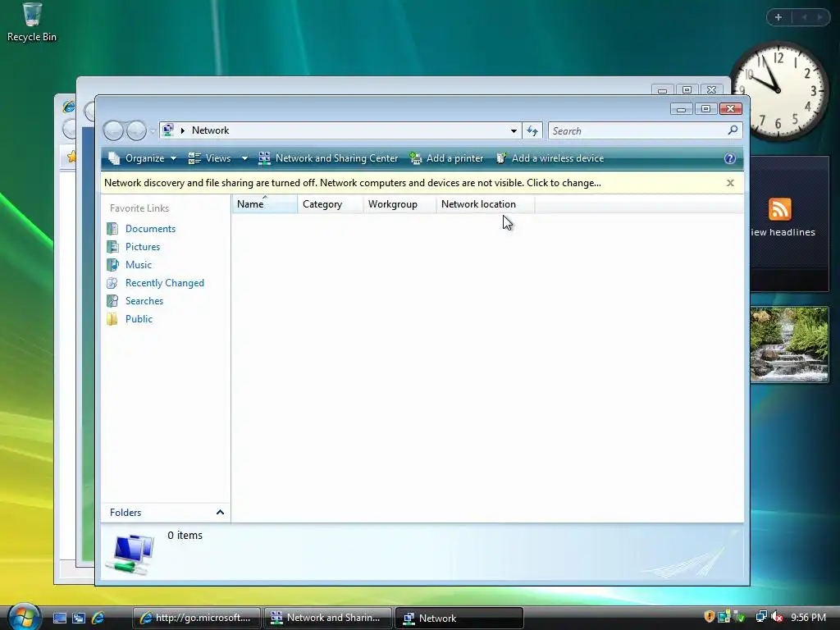Switch to go.microsoft.com taskbar button
This screenshot has height=630, width=840.
point(196,619)
